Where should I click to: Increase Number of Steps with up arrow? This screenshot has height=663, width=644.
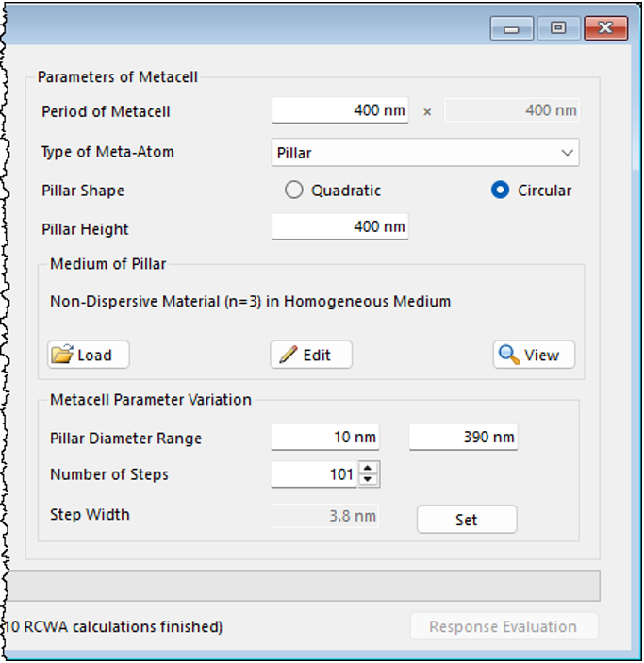point(369,469)
